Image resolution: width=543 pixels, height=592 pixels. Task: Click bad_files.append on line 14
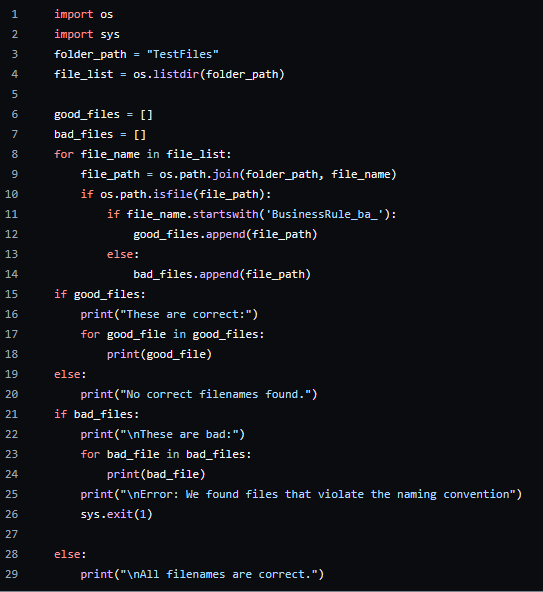tap(186, 274)
